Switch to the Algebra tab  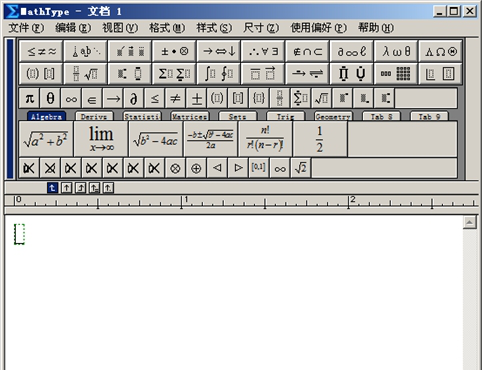[x=46, y=116]
